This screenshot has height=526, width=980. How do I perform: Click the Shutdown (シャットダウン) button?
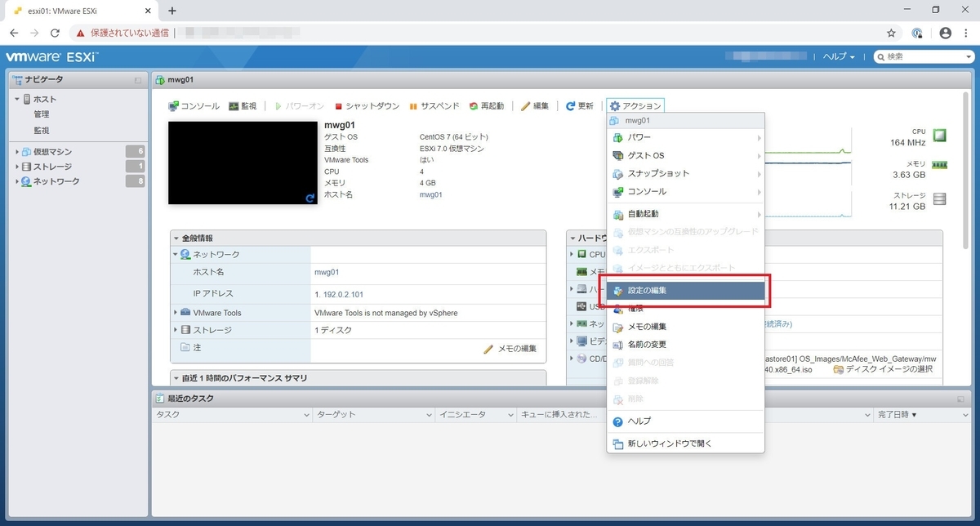(366, 106)
